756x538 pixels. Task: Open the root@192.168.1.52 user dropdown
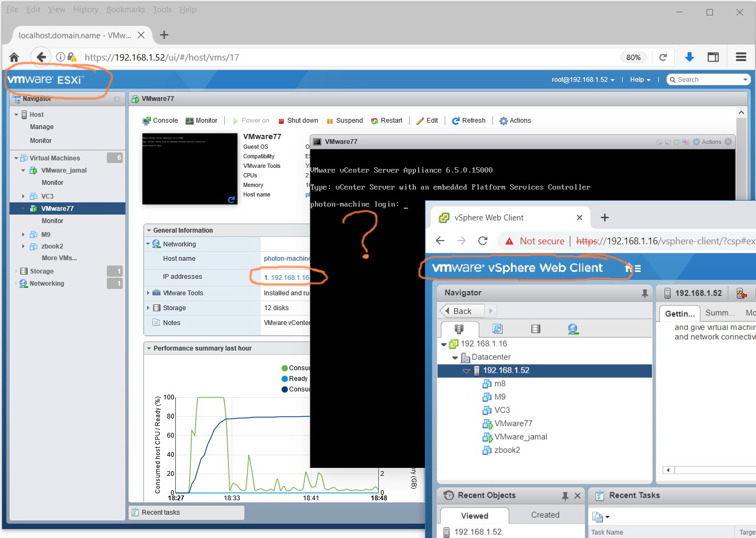pos(583,80)
